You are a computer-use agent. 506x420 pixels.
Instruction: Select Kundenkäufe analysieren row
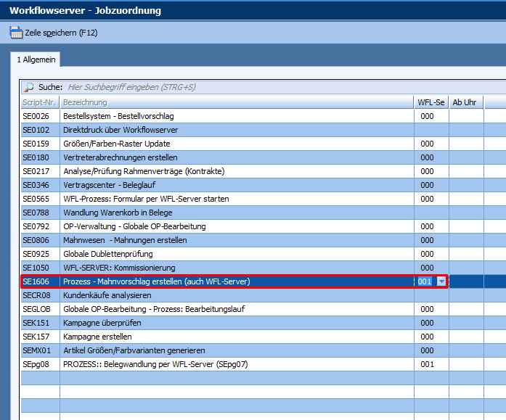[x=107, y=295]
